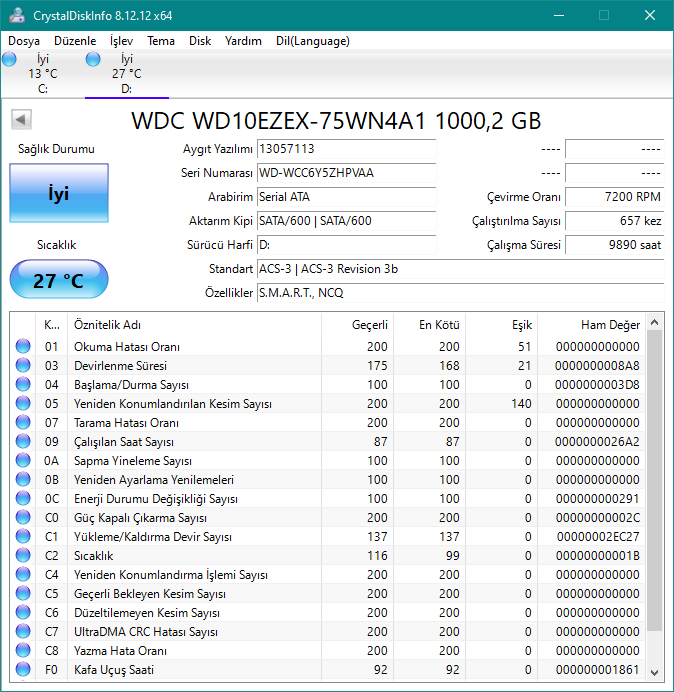Click the C: drive blue status orb
The width and height of the screenshot is (674, 692).
9,59
